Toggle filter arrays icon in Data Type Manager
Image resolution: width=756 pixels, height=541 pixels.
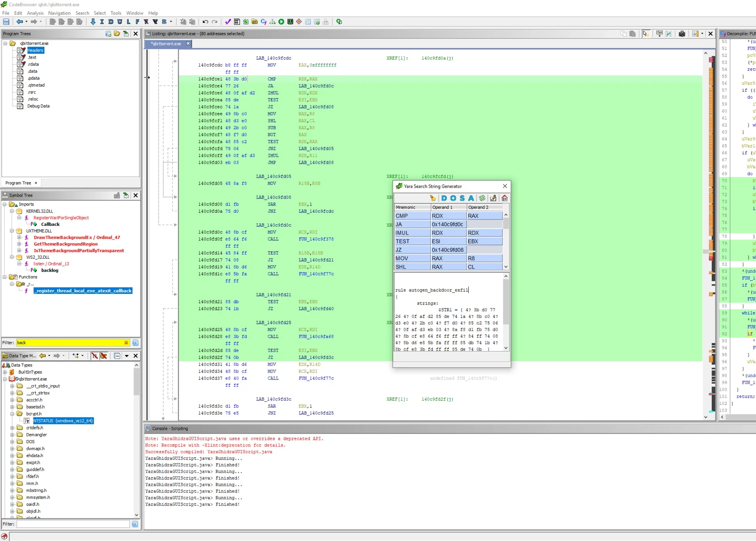click(x=94, y=356)
